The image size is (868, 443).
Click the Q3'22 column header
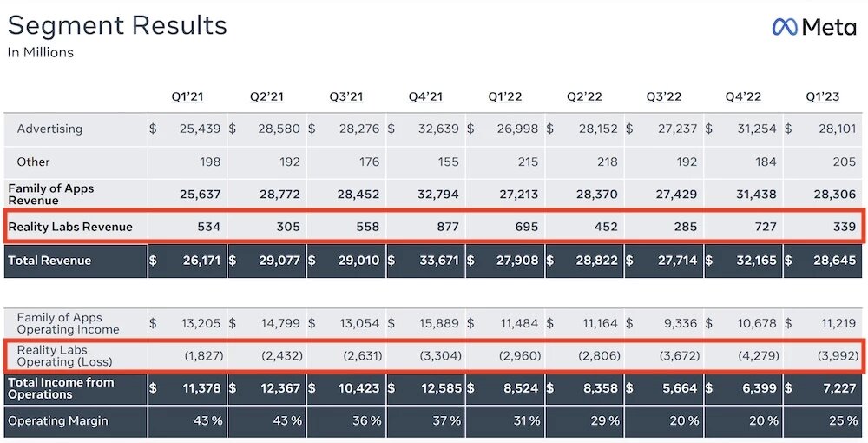[664, 96]
